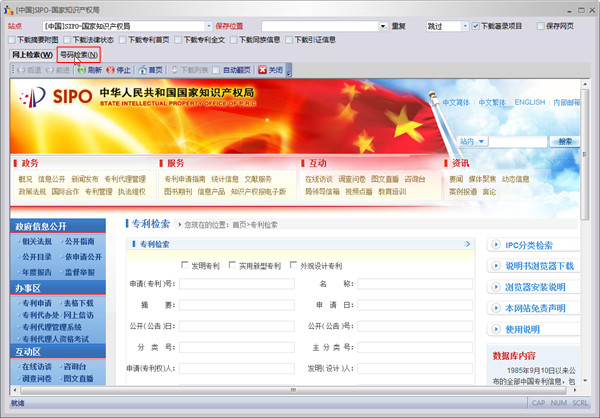Click the arrow icon beside 说明书浏览器下载

point(496,266)
